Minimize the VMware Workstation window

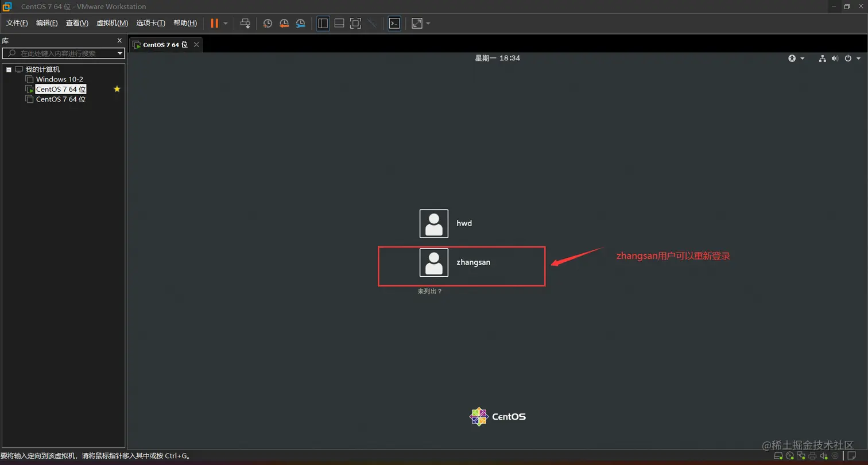[834, 6]
